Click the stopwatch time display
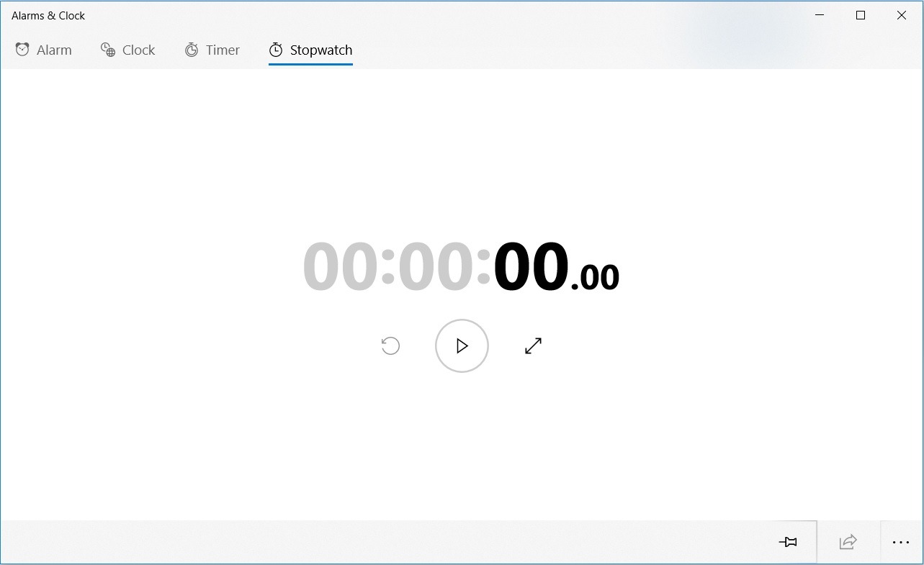The height and width of the screenshot is (565, 924). click(x=462, y=266)
